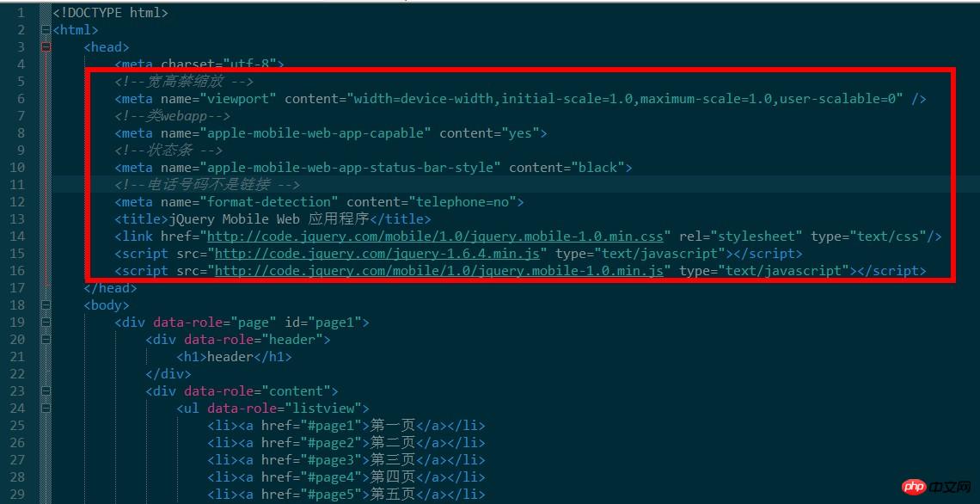Click the type="text/css" attribute
The image size is (980, 504).
coord(869,237)
